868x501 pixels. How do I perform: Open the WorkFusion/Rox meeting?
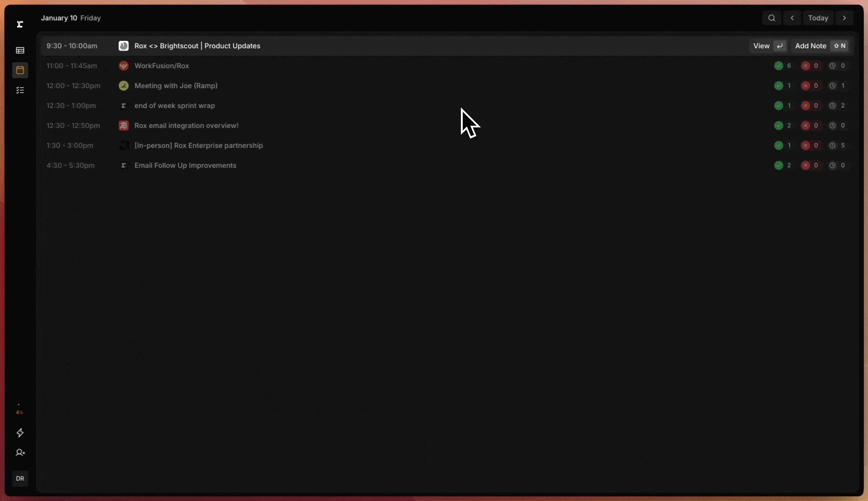161,66
